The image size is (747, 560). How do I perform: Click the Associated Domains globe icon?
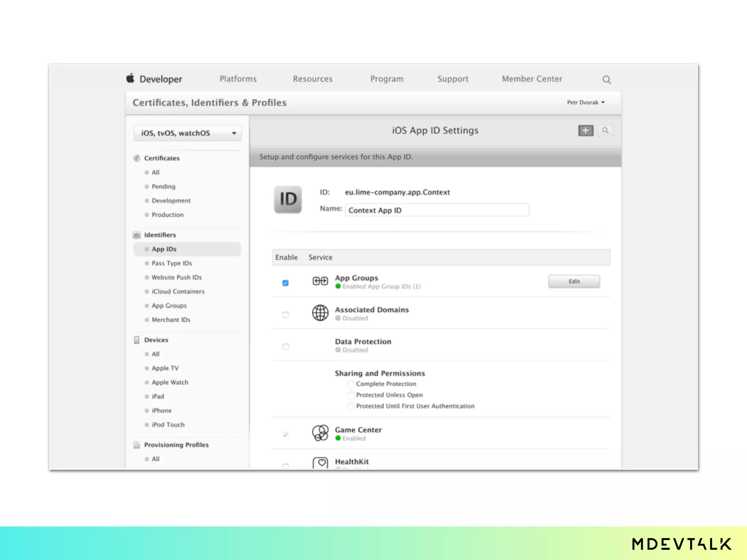320,313
